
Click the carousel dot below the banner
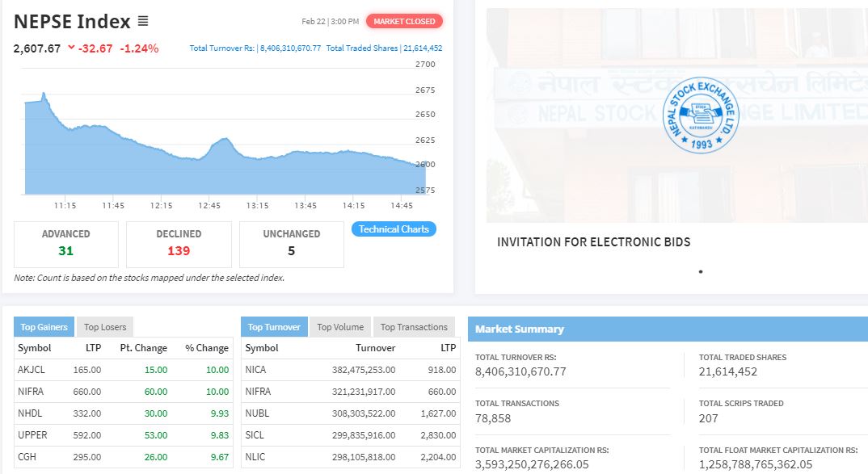pos(701,271)
